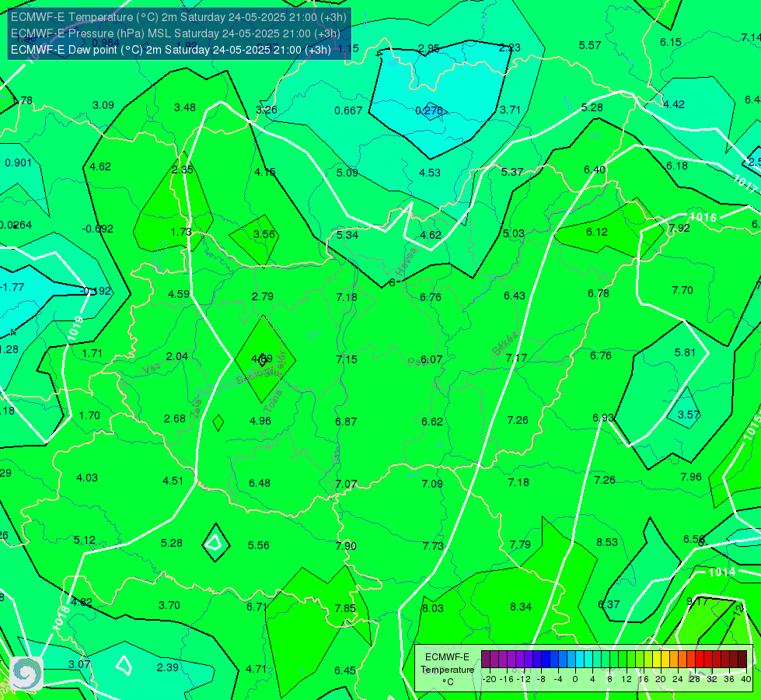Click the 1015 isobar label
The height and width of the screenshot is (700, 761).
pos(752,428)
